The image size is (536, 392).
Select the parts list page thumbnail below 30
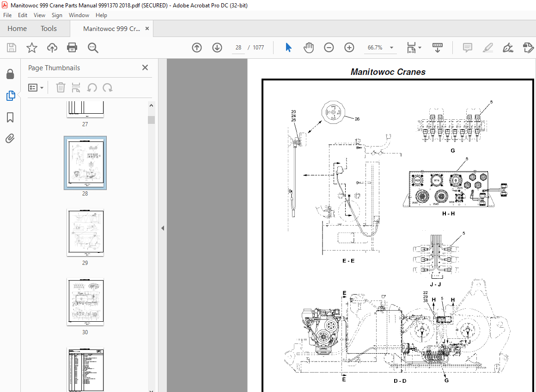[x=85, y=369]
